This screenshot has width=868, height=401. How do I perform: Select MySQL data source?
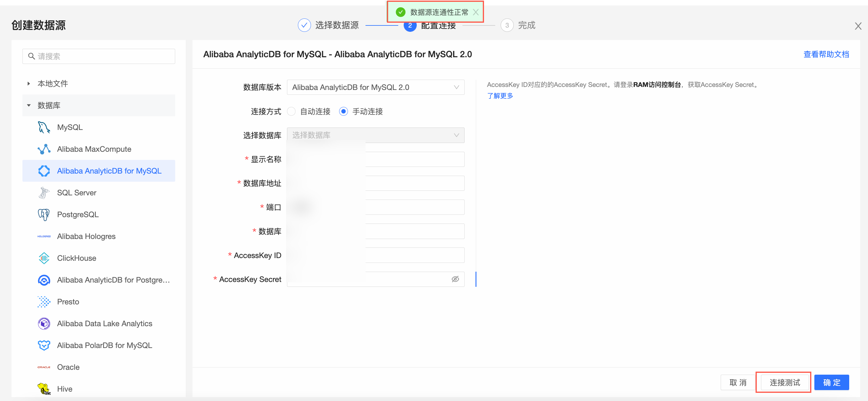[x=99, y=127]
